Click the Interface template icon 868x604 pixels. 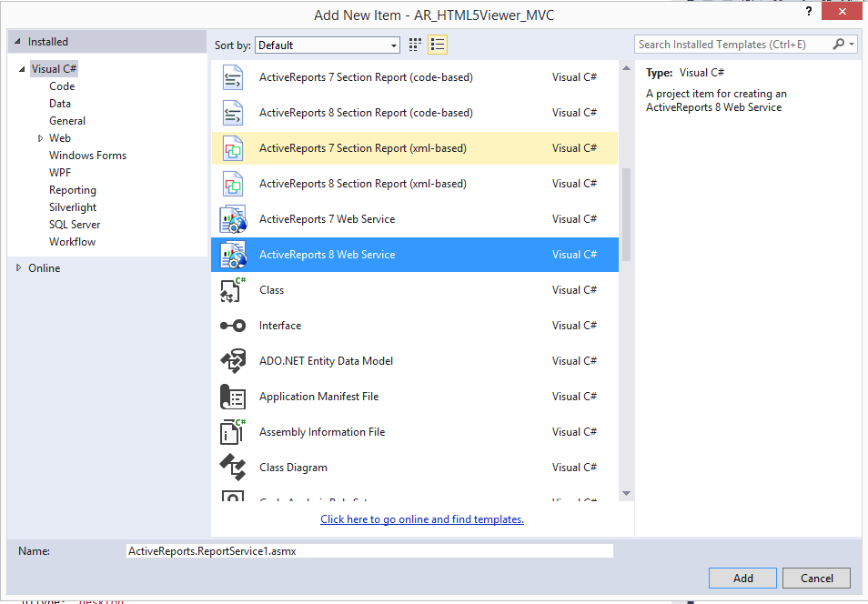point(233,326)
